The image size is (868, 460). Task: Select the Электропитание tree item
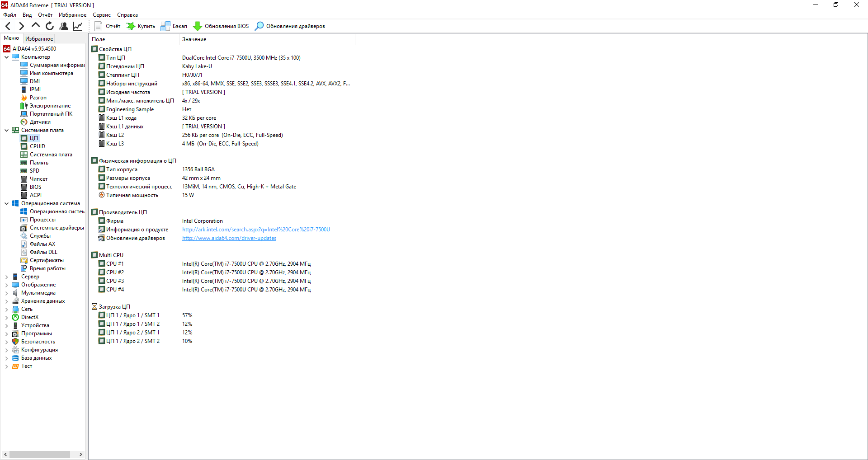(x=46, y=106)
